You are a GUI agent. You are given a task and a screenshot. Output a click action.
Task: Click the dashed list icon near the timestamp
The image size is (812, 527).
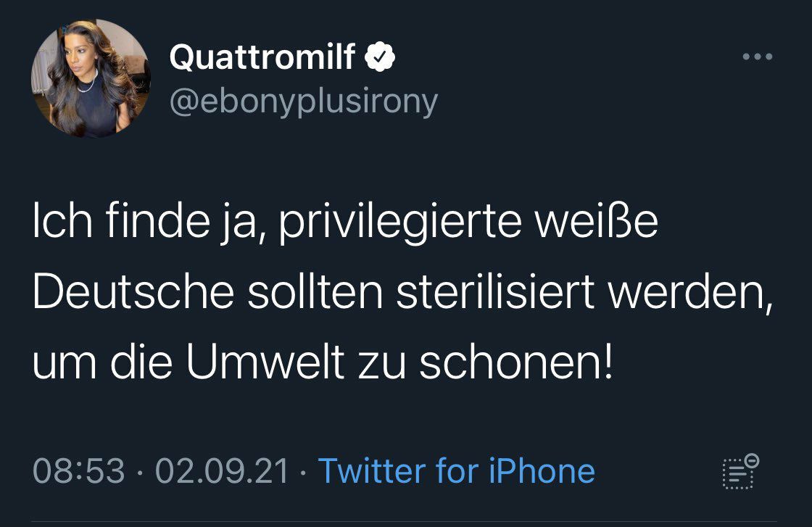click(739, 472)
